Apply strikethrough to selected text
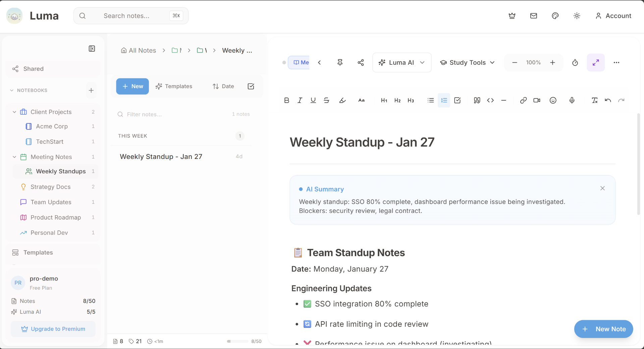The width and height of the screenshot is (644, 349). pyautogui.click(x=326, y=100)
